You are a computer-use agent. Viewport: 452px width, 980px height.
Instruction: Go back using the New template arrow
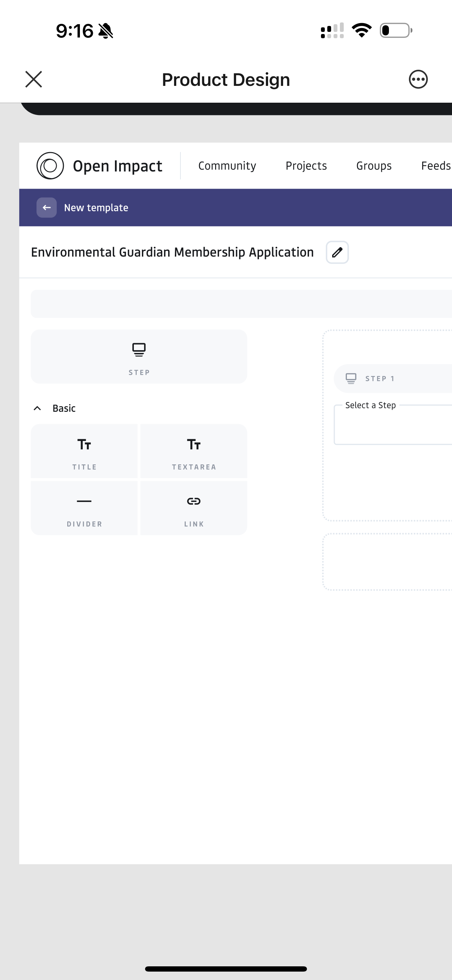pos(46,207)
